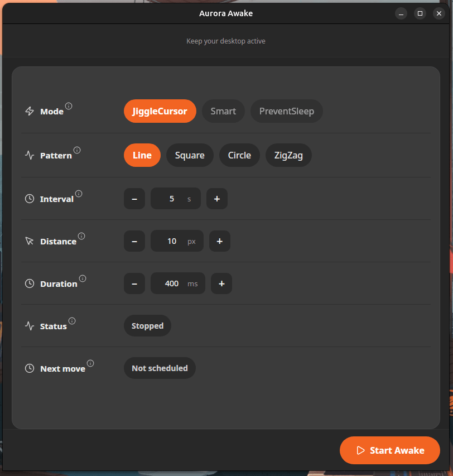The height and width of the screenshot is (476, 453).
Task: Click the info icon next to Status
Action: (x=72, y=321)
